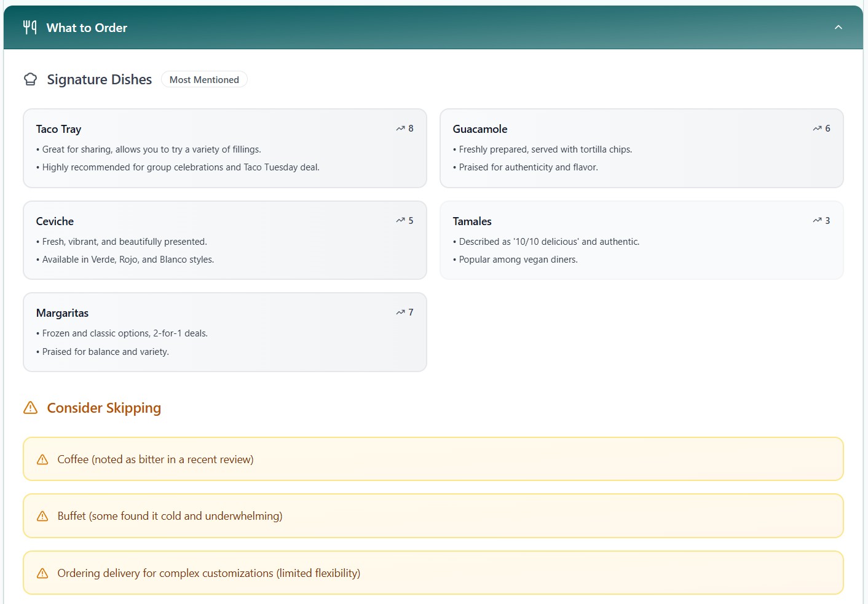Click the warning icon on Coffee item
Screen dimensions: 868x604
[42, 459]
